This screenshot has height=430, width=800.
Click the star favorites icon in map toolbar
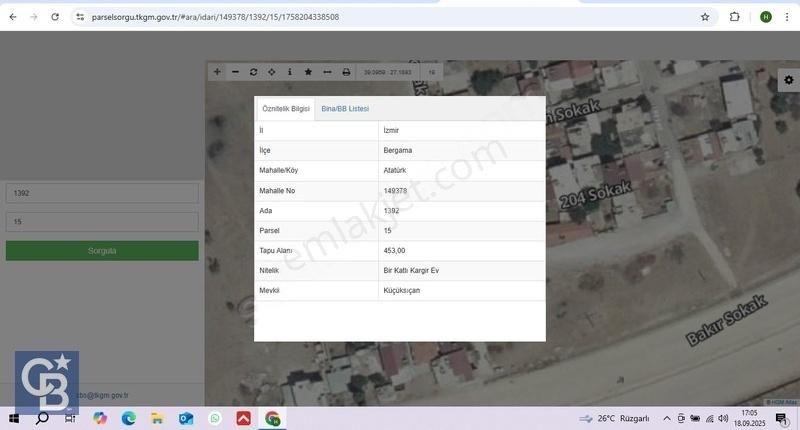click(x=308, y=72)
